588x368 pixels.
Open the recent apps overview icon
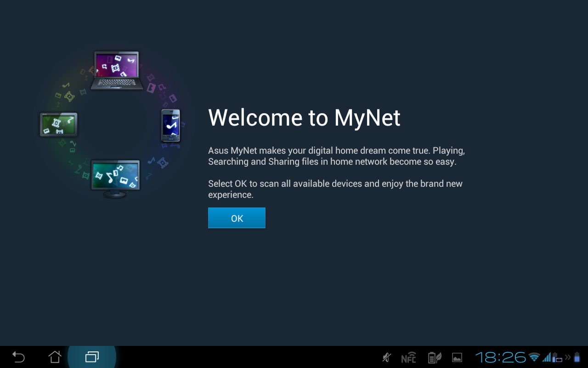[x=92, y=357]
